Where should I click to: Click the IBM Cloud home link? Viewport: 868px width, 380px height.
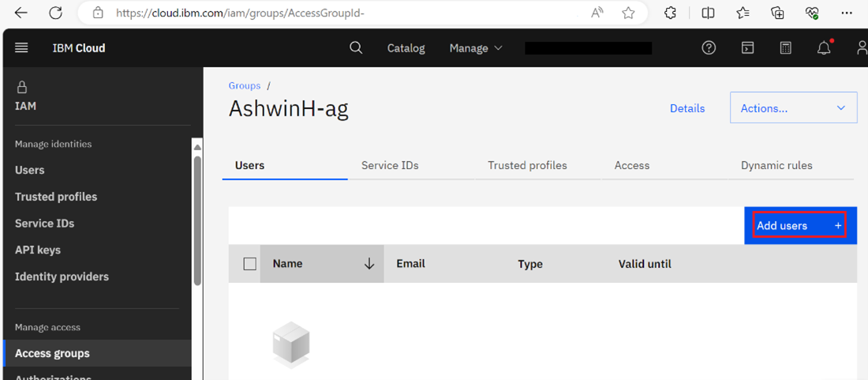pyautogui.click(x=79, y=48)
